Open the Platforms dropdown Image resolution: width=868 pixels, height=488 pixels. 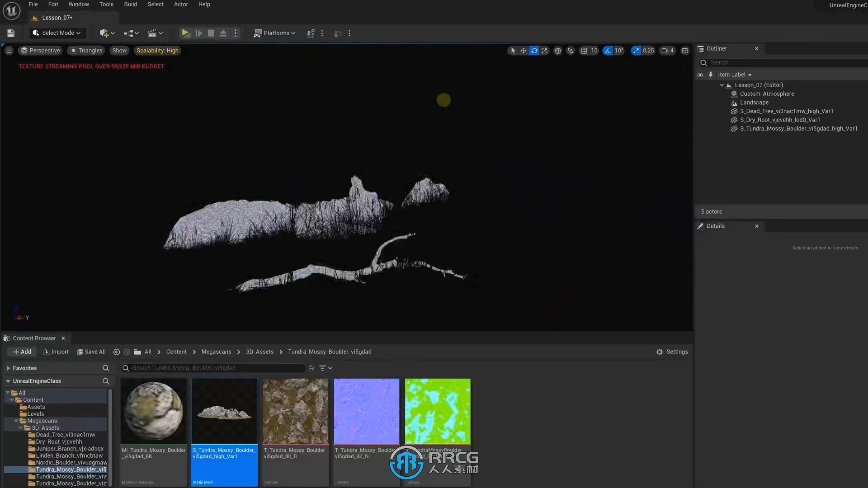pos(274,33)
